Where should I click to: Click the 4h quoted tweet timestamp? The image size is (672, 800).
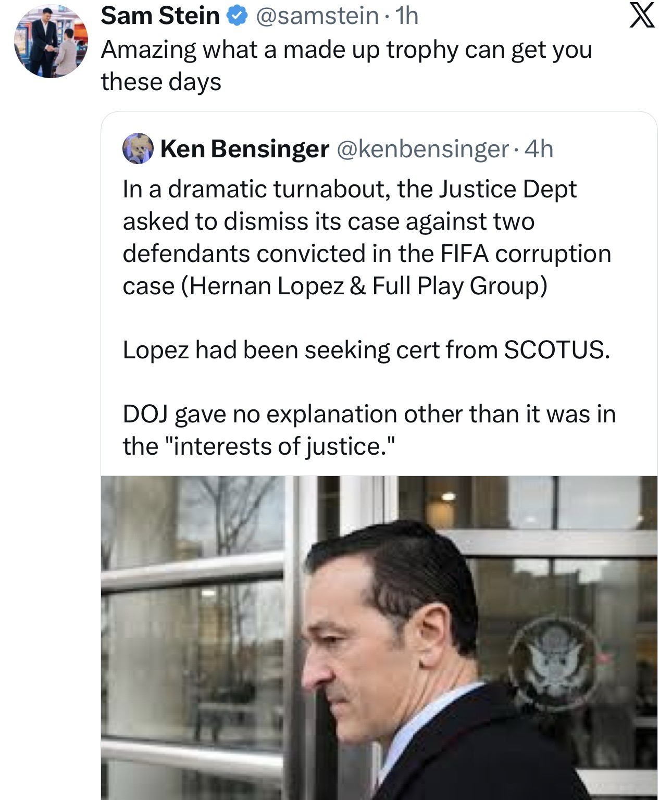point(539,149)
